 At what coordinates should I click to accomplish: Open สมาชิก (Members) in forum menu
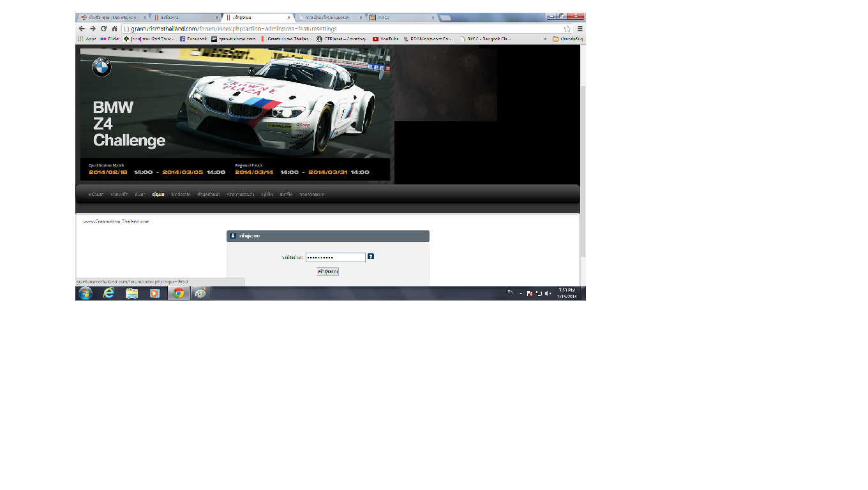[285, 194]
